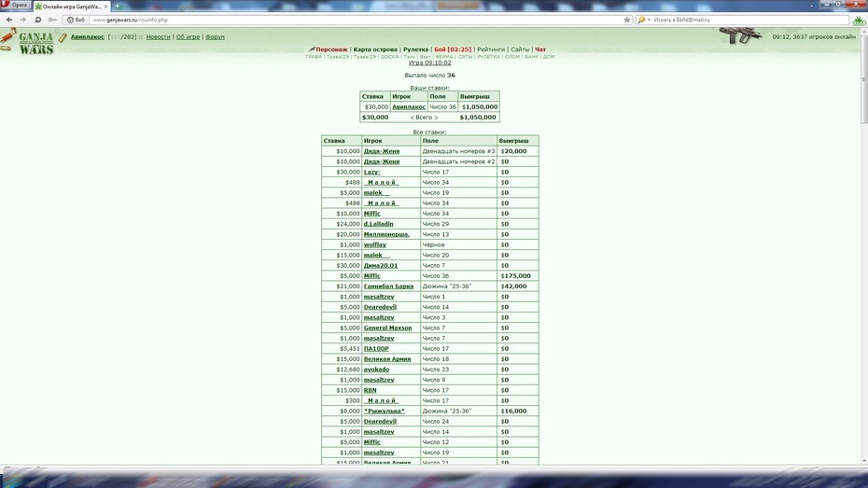The width and height of the screenshot is (868, 488).
Task: Click the $42,000 winnings cell
Action: pyautogui.click(x=518, y=286)
